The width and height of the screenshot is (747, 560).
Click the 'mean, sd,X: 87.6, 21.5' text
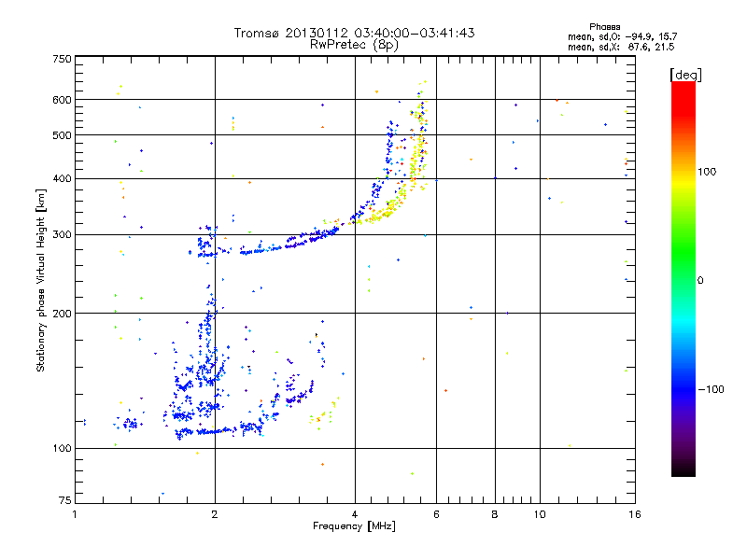[x=621, y=47]
